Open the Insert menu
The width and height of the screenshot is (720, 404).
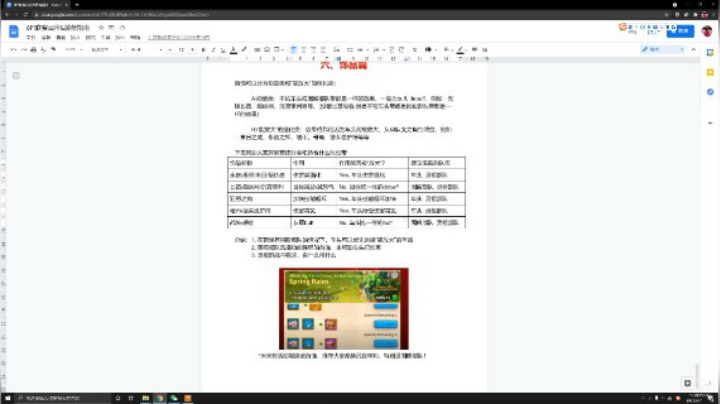pyautogui.click(x=75, y=38)
